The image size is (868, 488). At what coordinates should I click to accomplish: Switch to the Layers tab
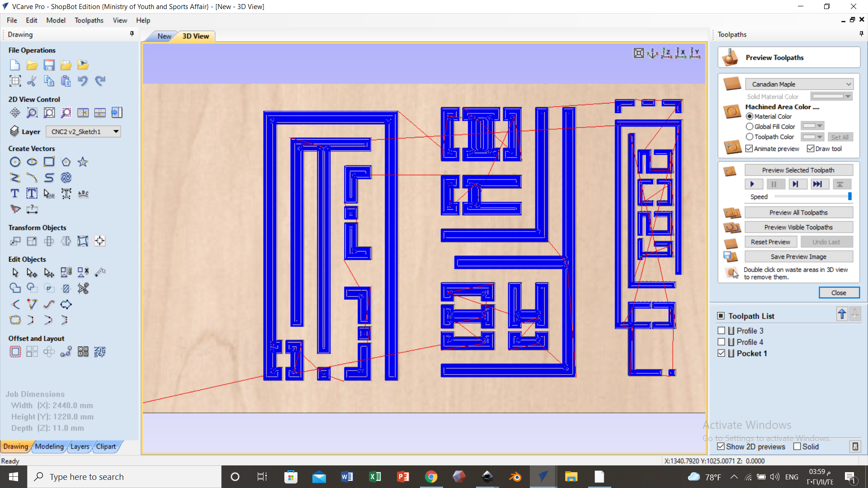point(80,446)
